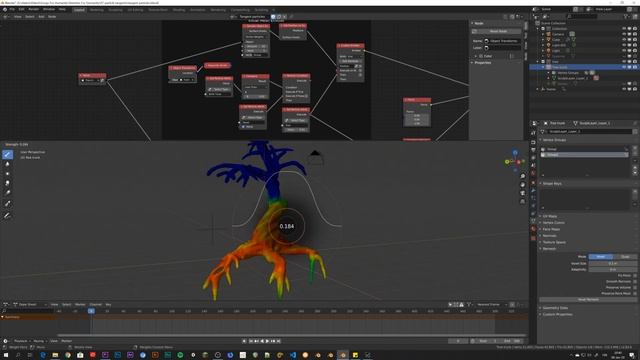Select the Draw weight paint tool

click(x=7, y=154)
